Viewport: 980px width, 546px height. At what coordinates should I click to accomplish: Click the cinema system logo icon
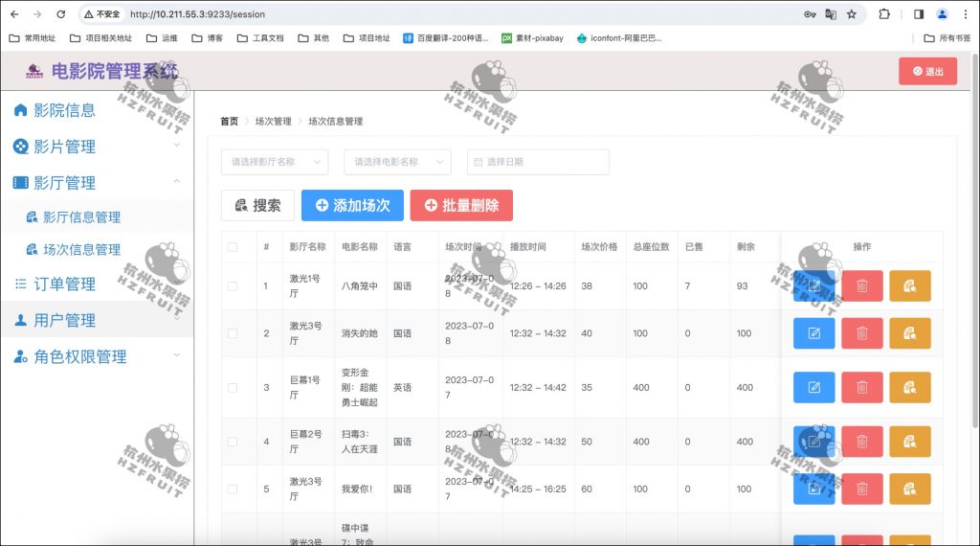coord(34,71)
